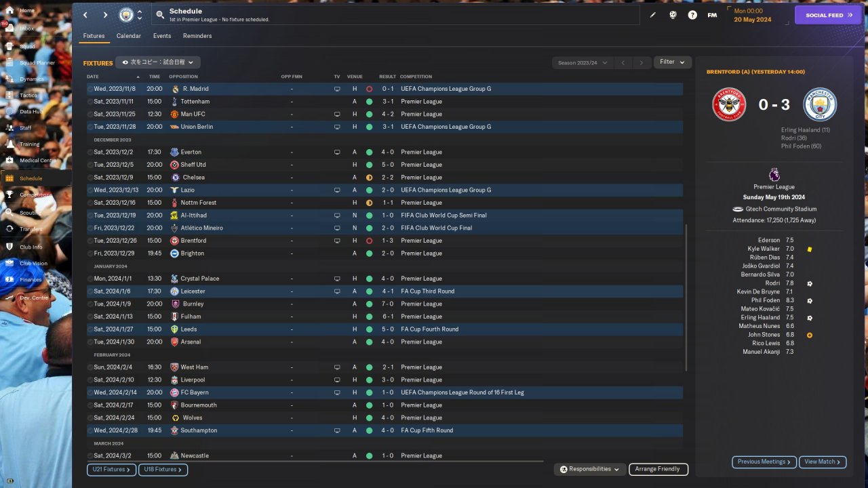Open the Staff section

pyautogui.click(x=26, y=128)
